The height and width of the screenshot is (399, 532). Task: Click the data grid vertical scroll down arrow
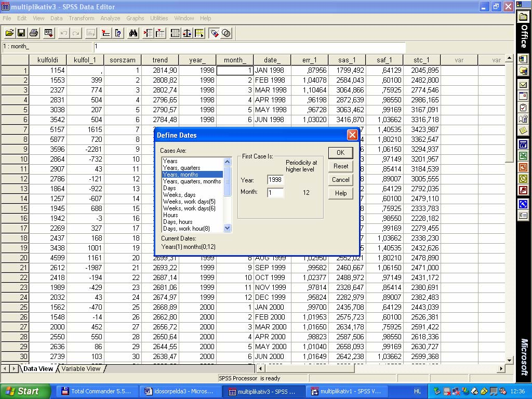509,360
